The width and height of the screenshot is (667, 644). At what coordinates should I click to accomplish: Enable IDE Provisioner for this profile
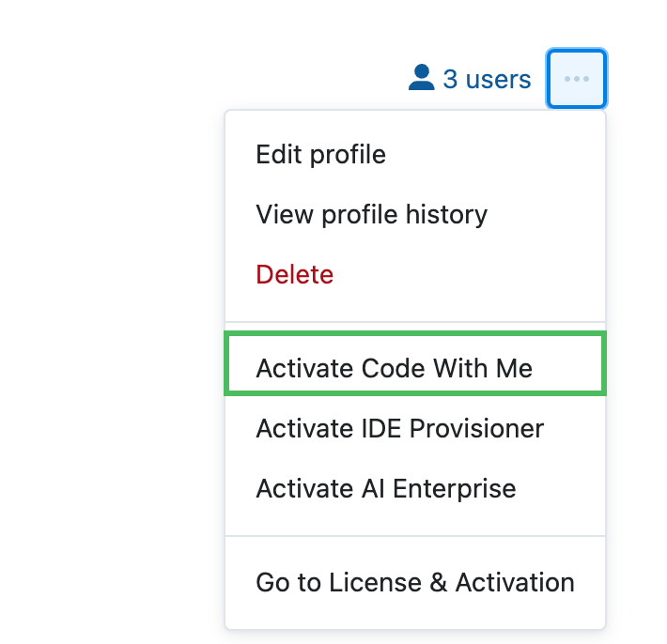point(399,429)
